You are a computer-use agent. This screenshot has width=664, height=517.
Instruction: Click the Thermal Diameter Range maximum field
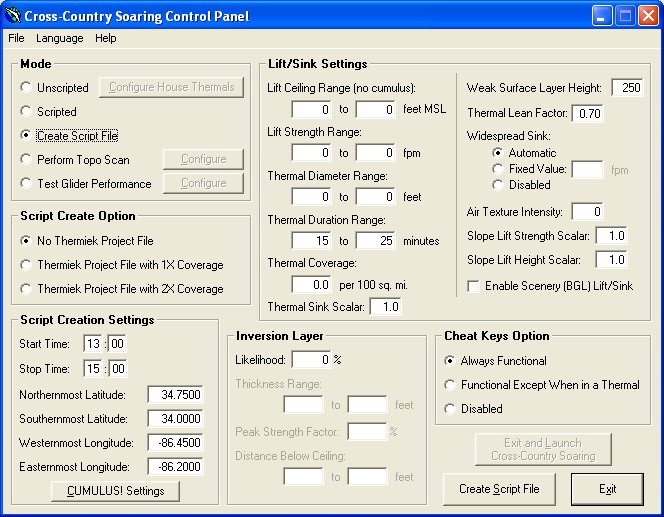[376, 196]
